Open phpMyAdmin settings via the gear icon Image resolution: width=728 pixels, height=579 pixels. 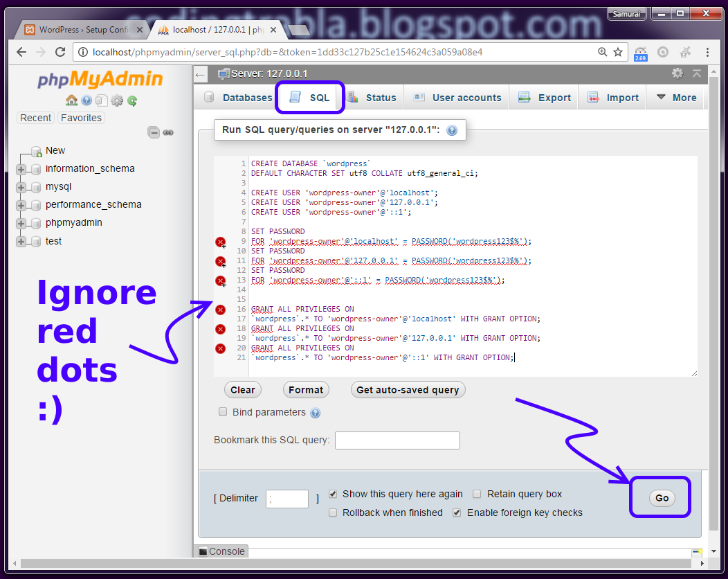click(116, 100)
